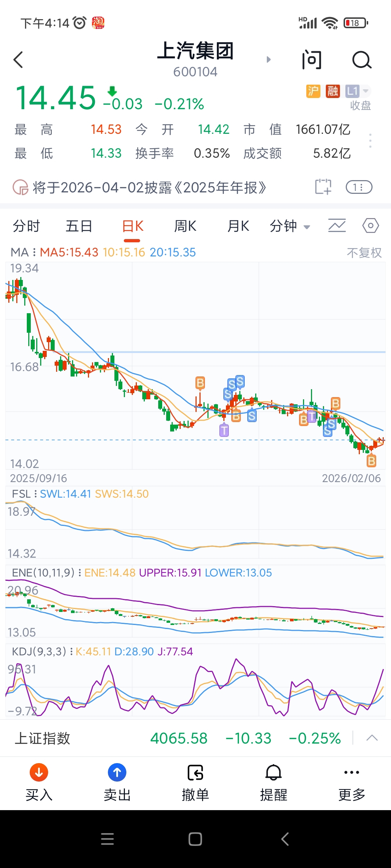Viewport: 391px width, 868px height.
Task: Tap 卖出 sell button
Action: click(x=117, y=782)
